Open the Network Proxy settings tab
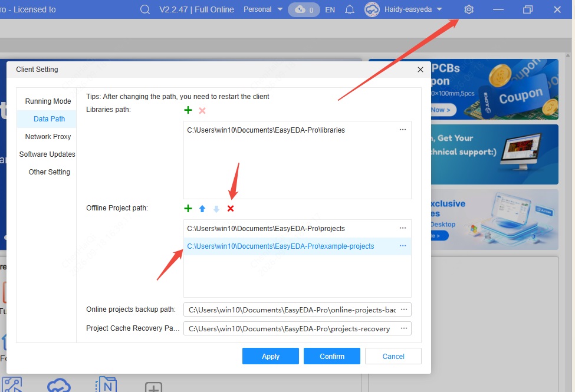Image resolution: width=575 pixels, height=392 pixels. tap(48, 136)
